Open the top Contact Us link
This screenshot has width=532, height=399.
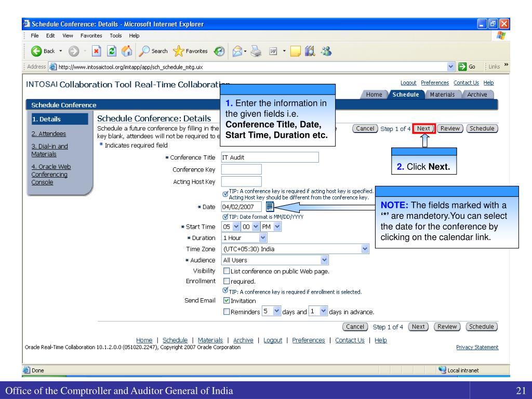pyautogui.click(x=466, y=83)
